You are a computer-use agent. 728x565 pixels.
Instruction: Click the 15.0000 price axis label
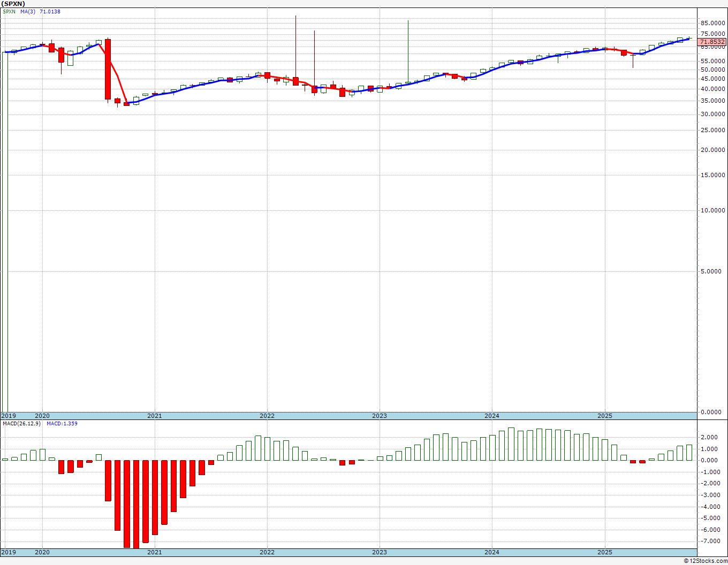click(712, 175)
